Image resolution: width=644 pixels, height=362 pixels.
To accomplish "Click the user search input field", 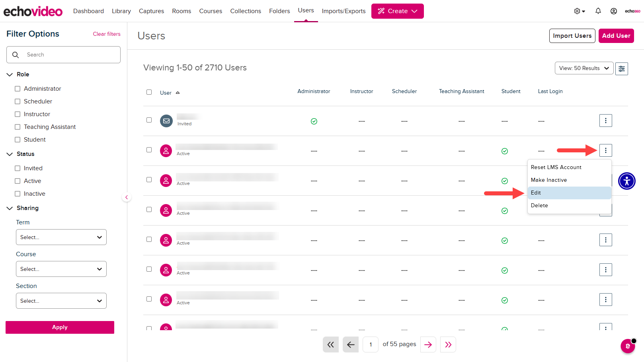I will [63, 54].
